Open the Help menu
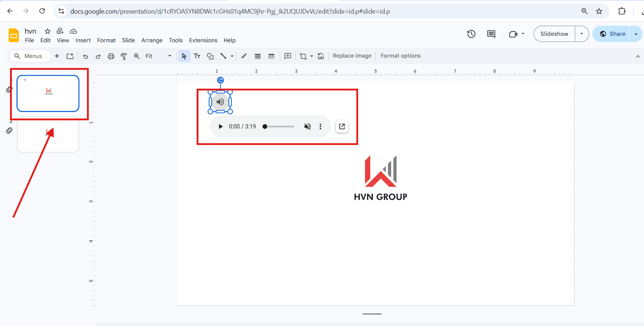The image size is (644, 326). pyautogui.click(x=230, y=40)
